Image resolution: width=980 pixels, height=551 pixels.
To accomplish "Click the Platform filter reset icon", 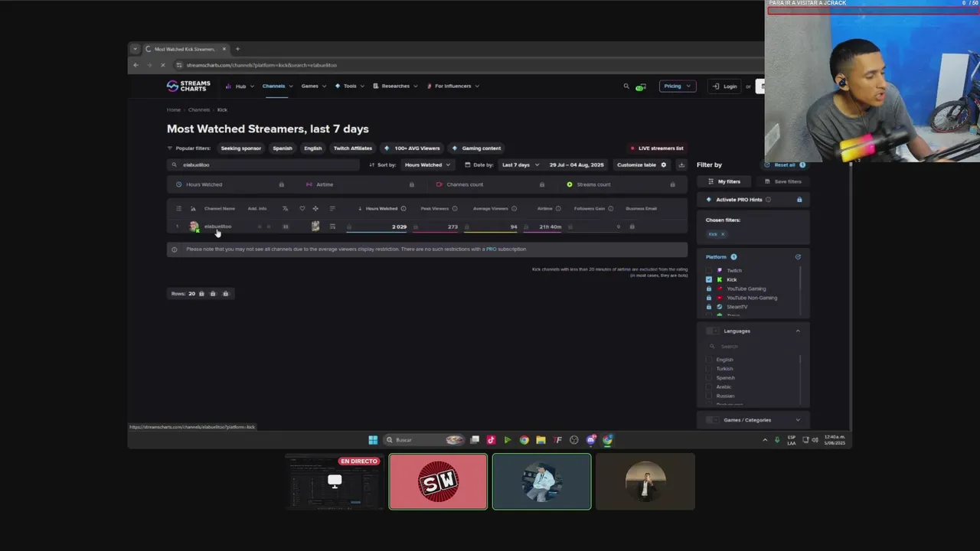I will [x=798, y=257].
